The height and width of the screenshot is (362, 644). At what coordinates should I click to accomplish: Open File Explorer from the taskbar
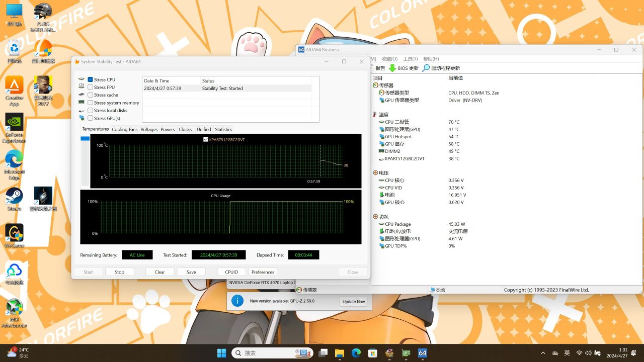[x=339, y=353]
